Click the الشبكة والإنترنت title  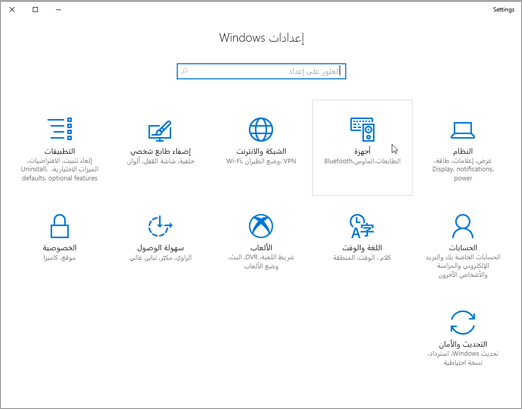point(261,152)
